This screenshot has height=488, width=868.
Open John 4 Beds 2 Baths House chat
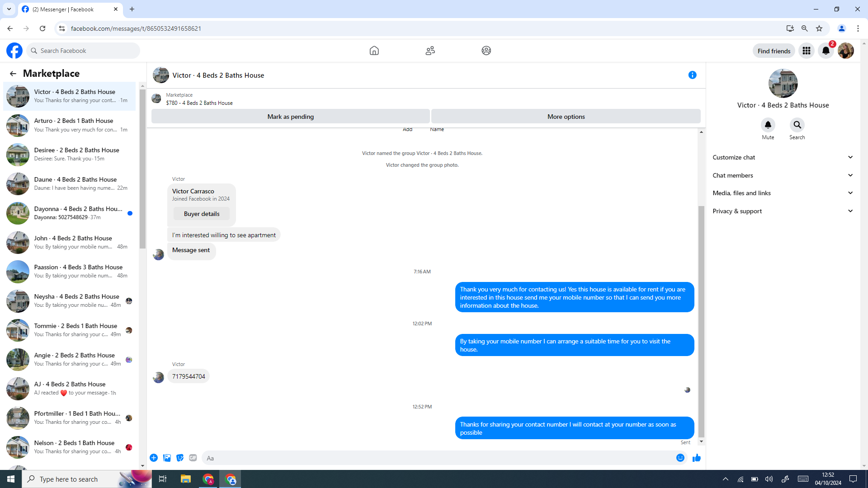pyautogui.click(x=69, y=243)
